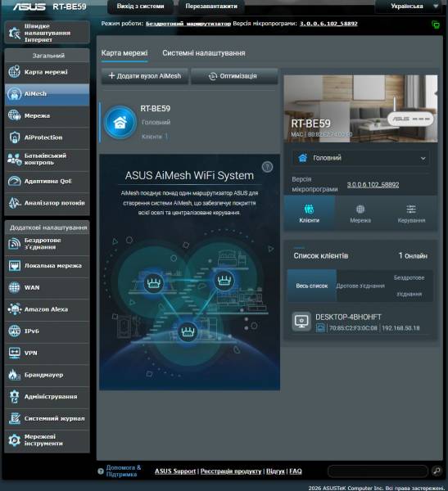Image resolution: width=448 pixels, height=491 pixels.
Task: Click the Перезавантажити button
Action: tap(211, 7)
